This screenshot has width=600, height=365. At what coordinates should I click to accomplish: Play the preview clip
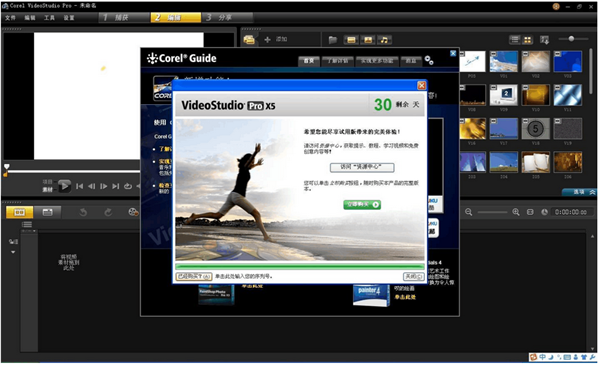tap(64, 186)
